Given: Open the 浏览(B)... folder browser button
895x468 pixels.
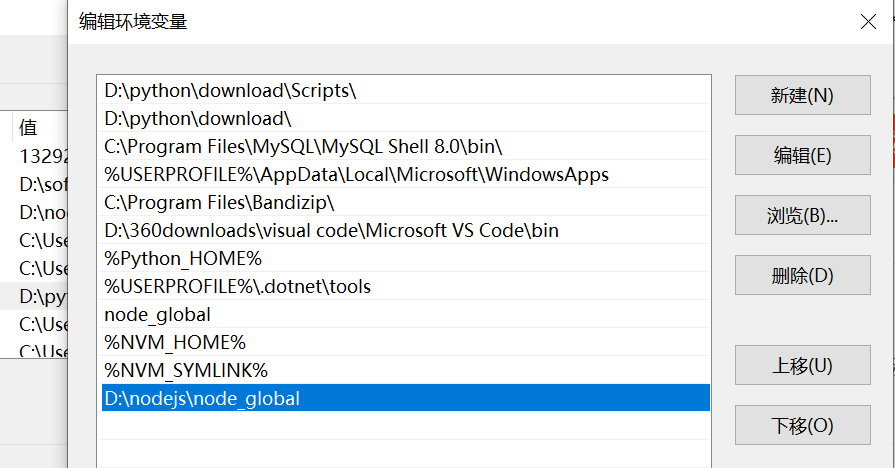Looking at the screenshot, I should (x=803, y=215).
